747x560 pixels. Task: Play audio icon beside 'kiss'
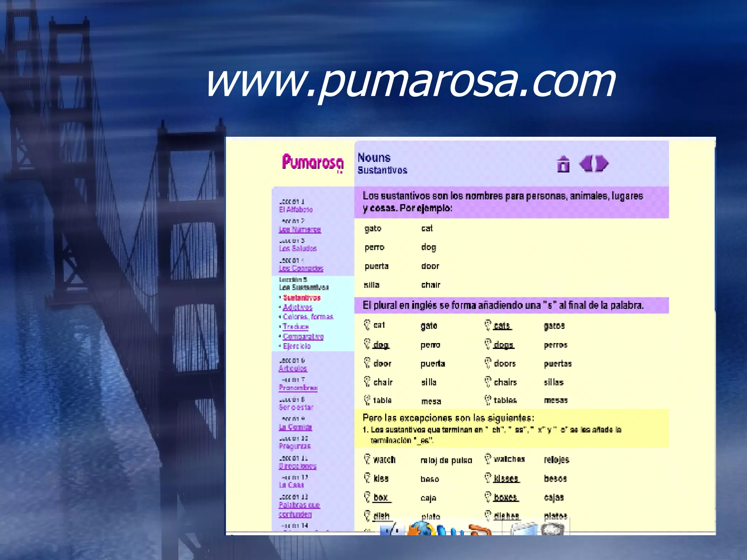(367, 478)
